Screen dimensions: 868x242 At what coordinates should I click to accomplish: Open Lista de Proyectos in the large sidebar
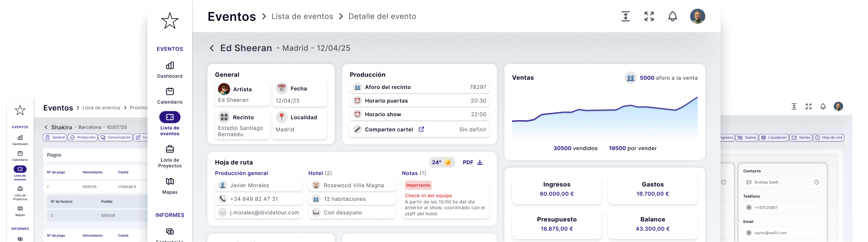click(170, 156)
